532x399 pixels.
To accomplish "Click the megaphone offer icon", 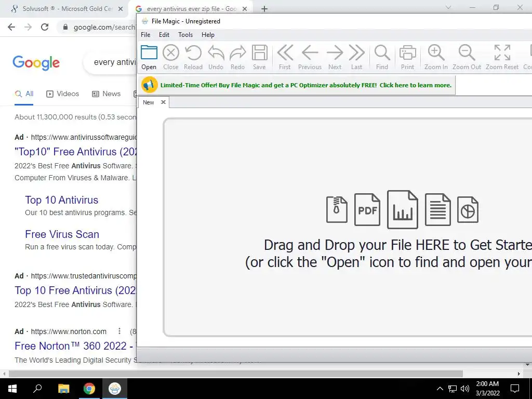I will 149,85.
